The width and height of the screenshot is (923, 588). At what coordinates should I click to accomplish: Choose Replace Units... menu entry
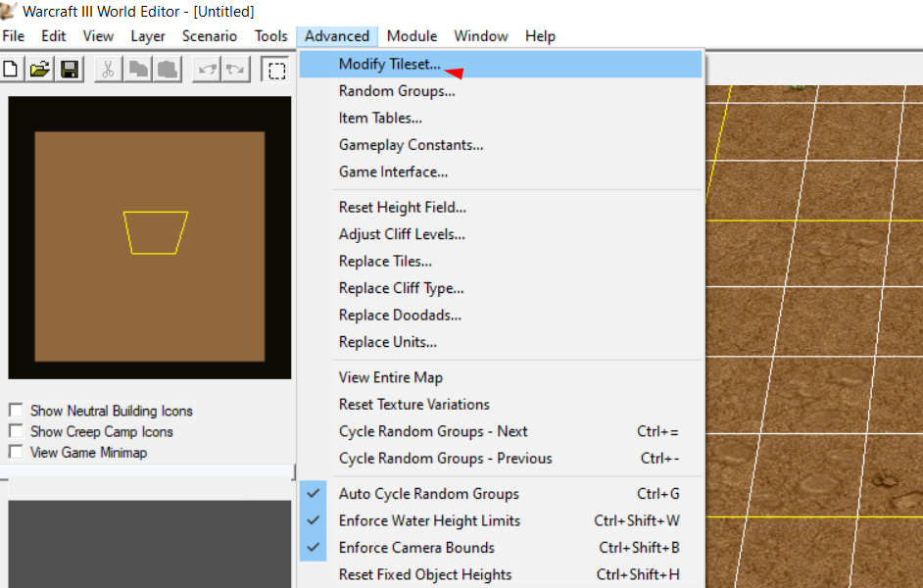click(x=501, y=342)
